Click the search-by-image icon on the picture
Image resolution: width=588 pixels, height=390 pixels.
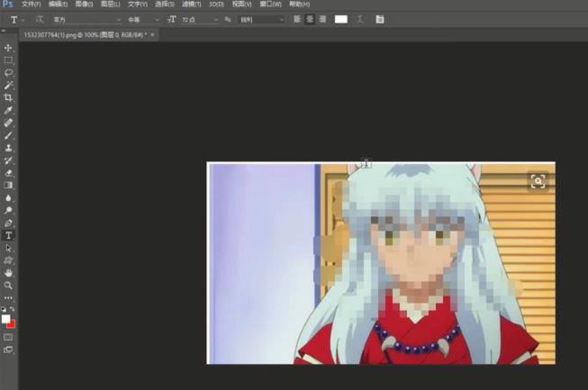538,181
